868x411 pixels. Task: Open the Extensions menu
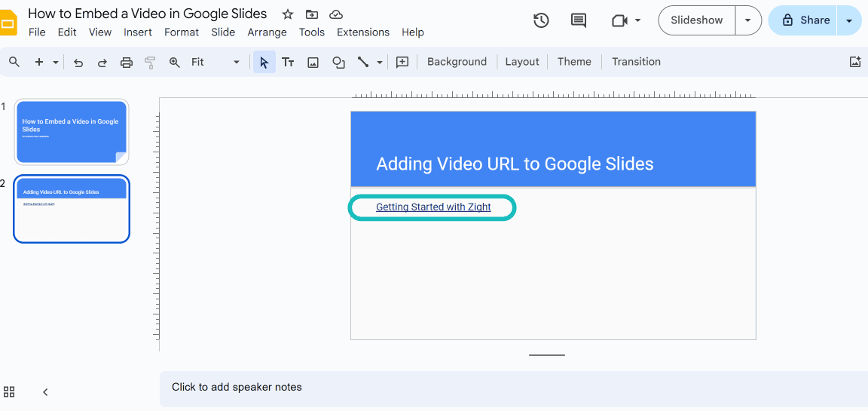coord(363,32)
